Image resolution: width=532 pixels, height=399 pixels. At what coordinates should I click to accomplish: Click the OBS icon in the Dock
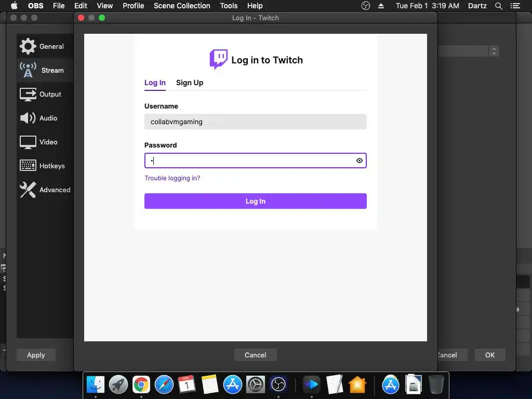[x=278, y=385]
